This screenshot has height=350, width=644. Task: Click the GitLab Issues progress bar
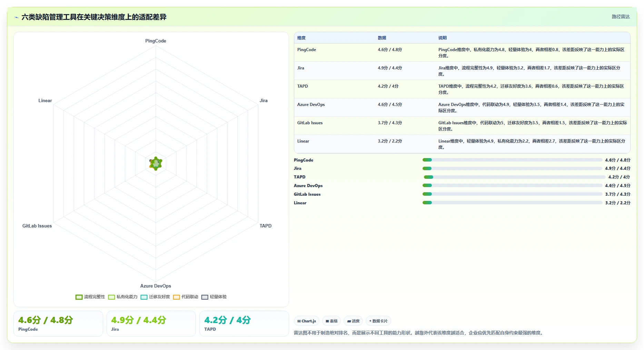coord(512,194)
